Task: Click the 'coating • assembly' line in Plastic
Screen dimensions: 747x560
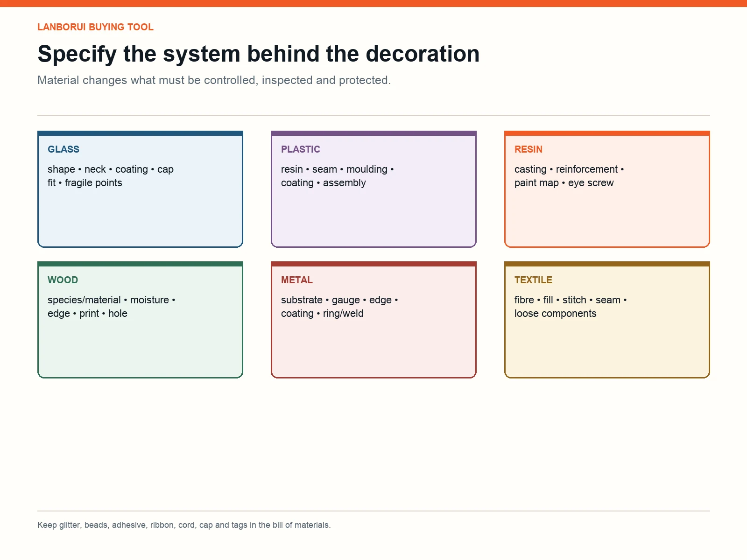Action: tap(324, 182)
